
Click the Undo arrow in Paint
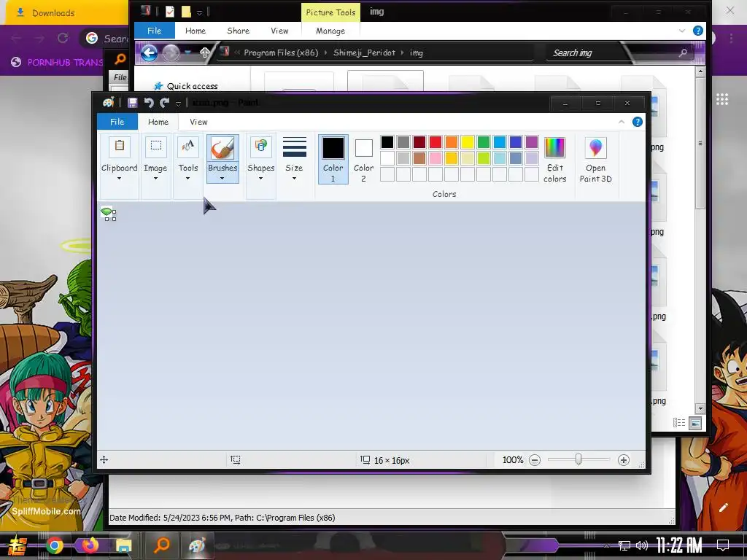pyautogui.click(x=149, y=102)
